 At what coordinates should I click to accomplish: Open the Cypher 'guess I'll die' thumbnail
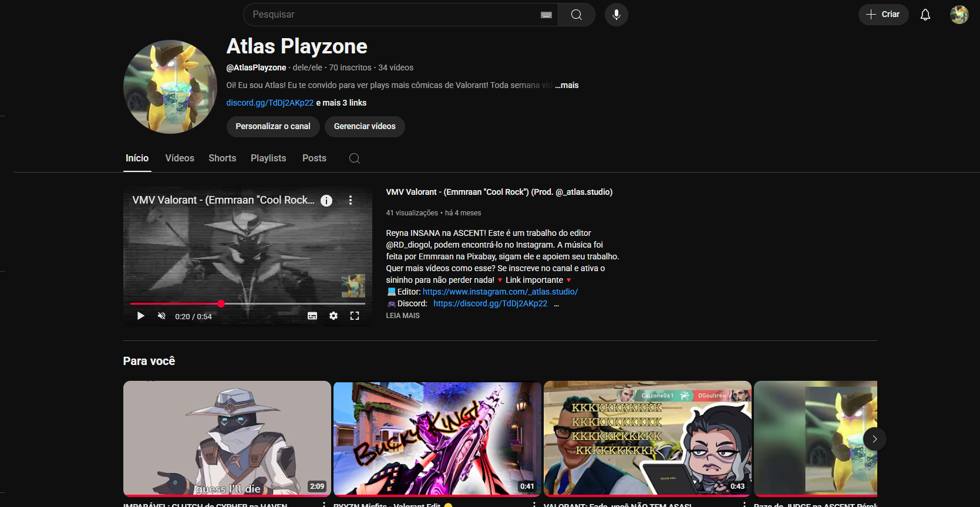point(227,438)
